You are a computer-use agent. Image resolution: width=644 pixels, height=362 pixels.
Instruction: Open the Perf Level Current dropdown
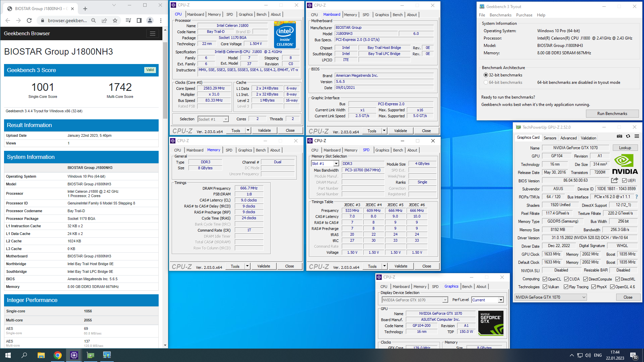(501, 300)
